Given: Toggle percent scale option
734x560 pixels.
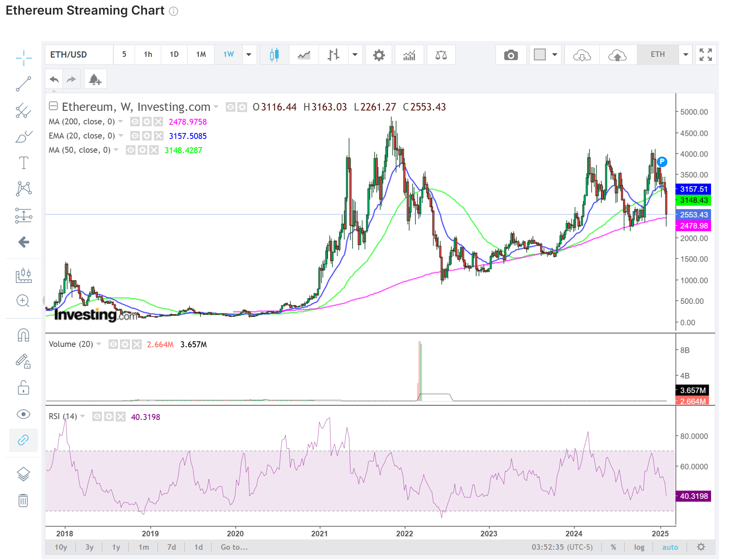Looking at the screenshot, I should [x=613, y=547].
